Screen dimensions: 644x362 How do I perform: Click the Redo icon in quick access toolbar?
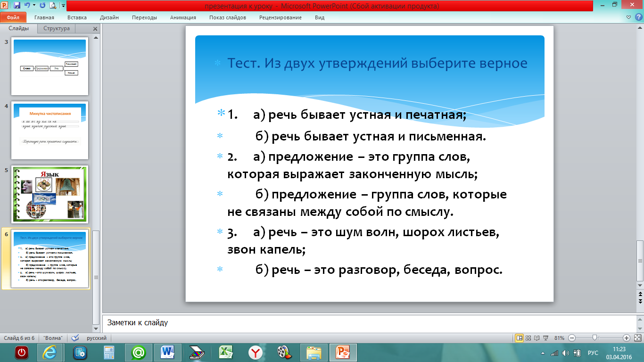[x=42, y=6]
